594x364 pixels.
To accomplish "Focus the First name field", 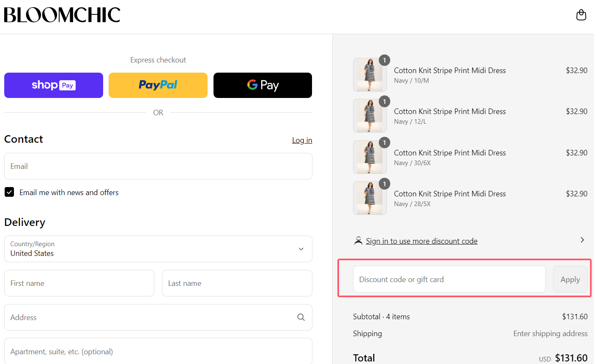I will pyautogui.click(x=79, y=283).
